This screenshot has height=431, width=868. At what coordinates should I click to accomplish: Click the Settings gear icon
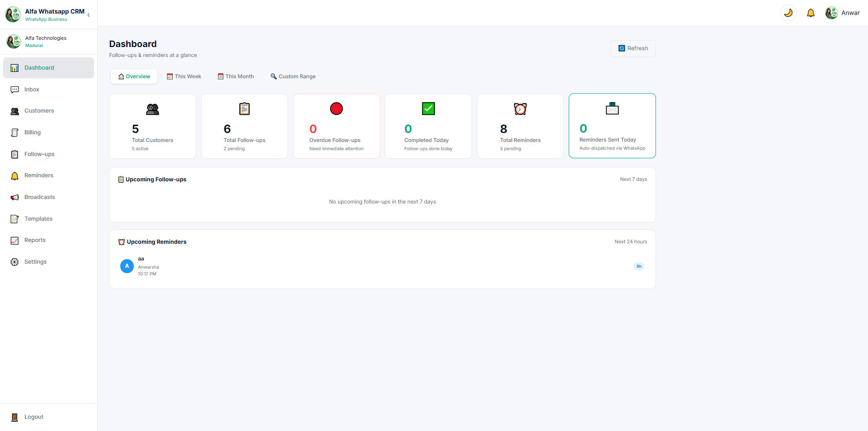point(14,262)
